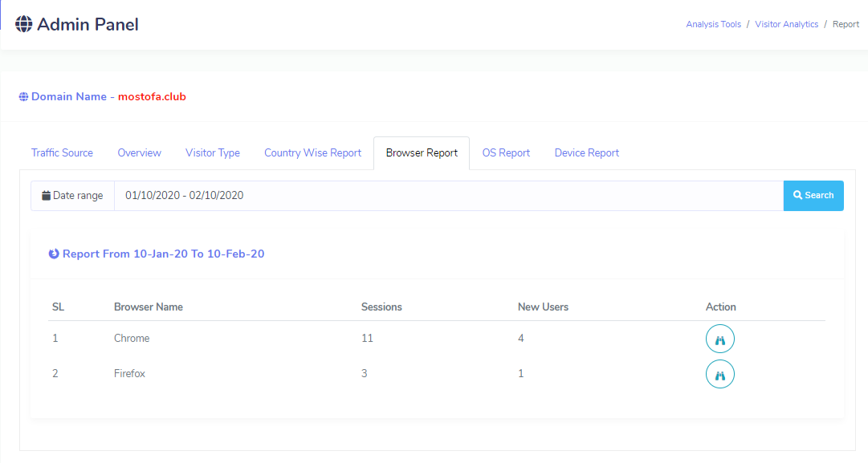
Task: Switch to the Overview tab
Action: pos(139,153)
